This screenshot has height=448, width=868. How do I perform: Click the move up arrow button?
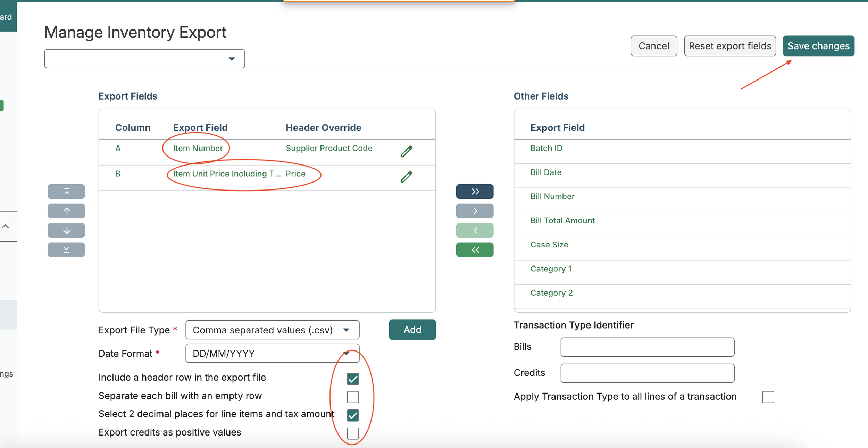coord(66,211)
